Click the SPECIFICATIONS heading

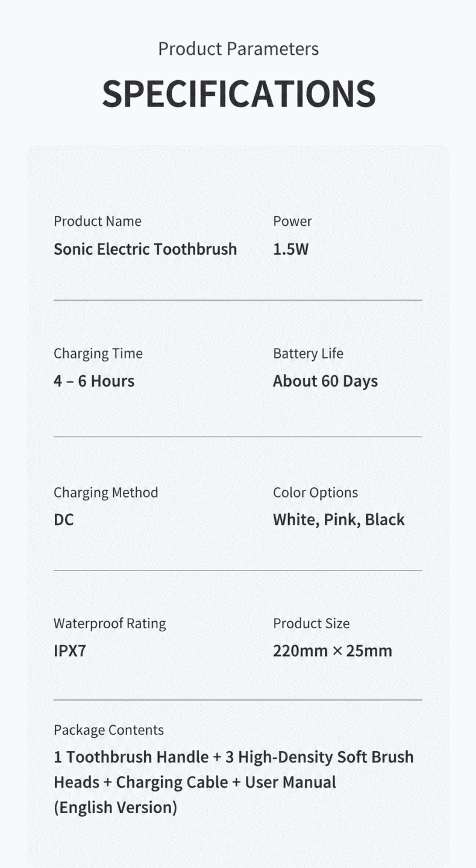pyautogui.click(x=239, y=93)
